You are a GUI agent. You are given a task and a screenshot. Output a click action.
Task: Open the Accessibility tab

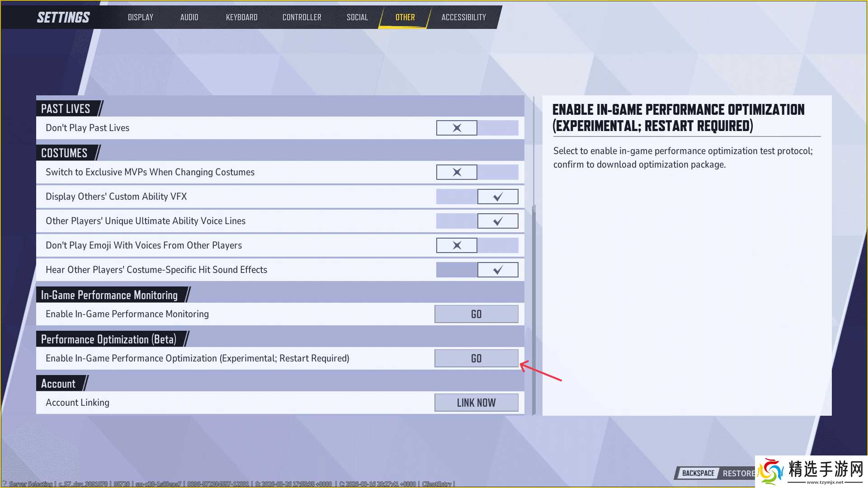tap(463, 17)
